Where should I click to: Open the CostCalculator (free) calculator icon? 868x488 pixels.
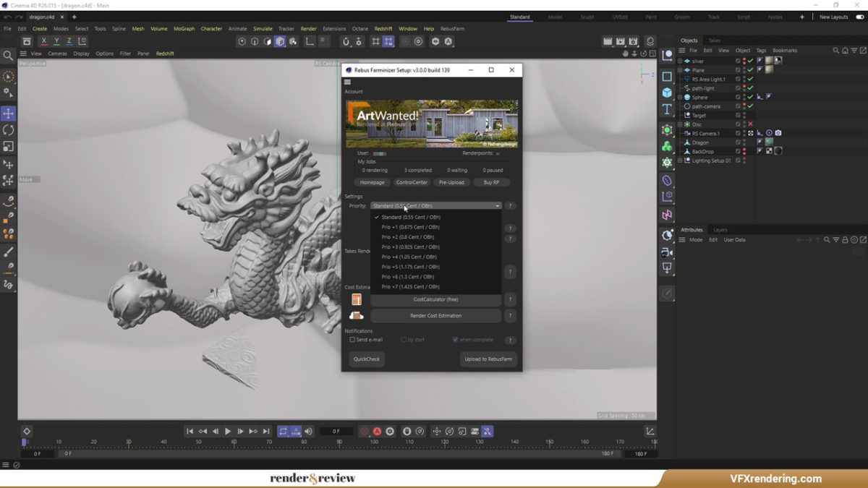click(x=357, y=299)
